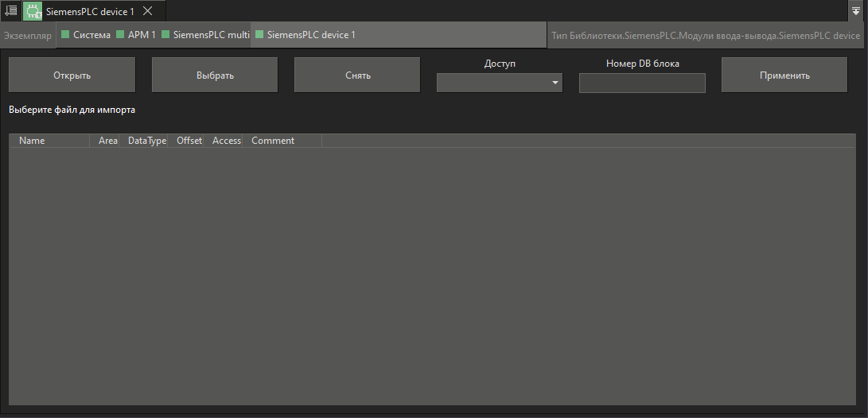868x418 pixels.
Task: Sort by Access column header
Action: click(x=223, y=141)
